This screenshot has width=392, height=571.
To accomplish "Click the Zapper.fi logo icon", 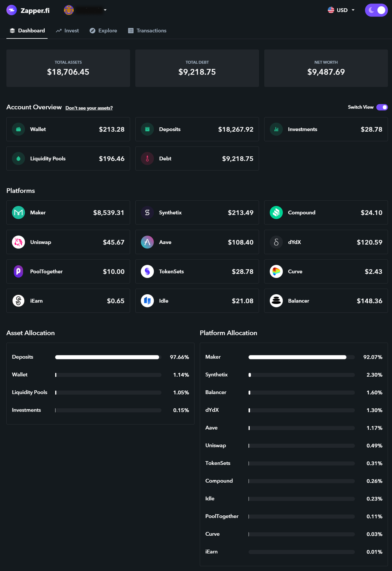I will point(12,10).
